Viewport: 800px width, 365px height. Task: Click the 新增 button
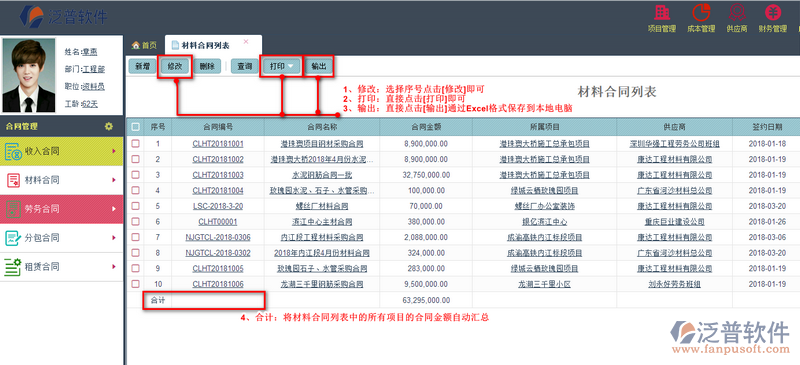click(142, 66)
